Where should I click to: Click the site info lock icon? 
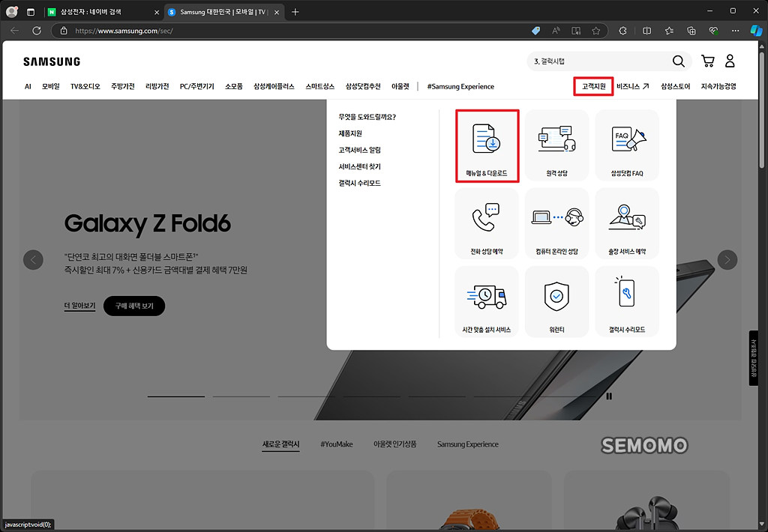point(64,30)
